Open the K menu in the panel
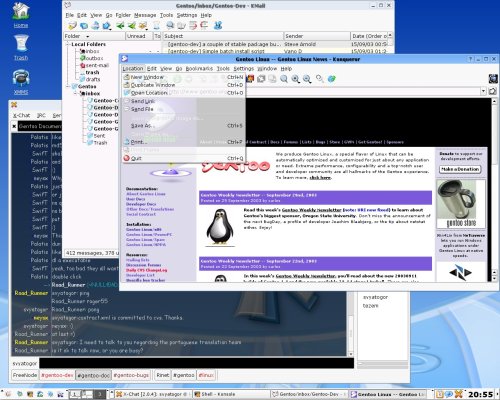 tap(7, 394)
